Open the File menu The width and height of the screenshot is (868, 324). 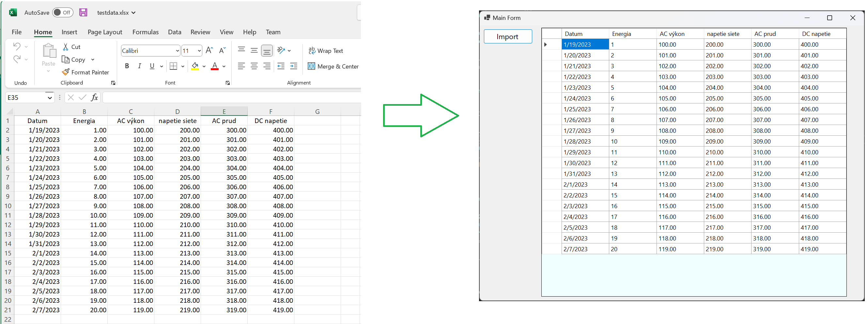tap(17, 32)
